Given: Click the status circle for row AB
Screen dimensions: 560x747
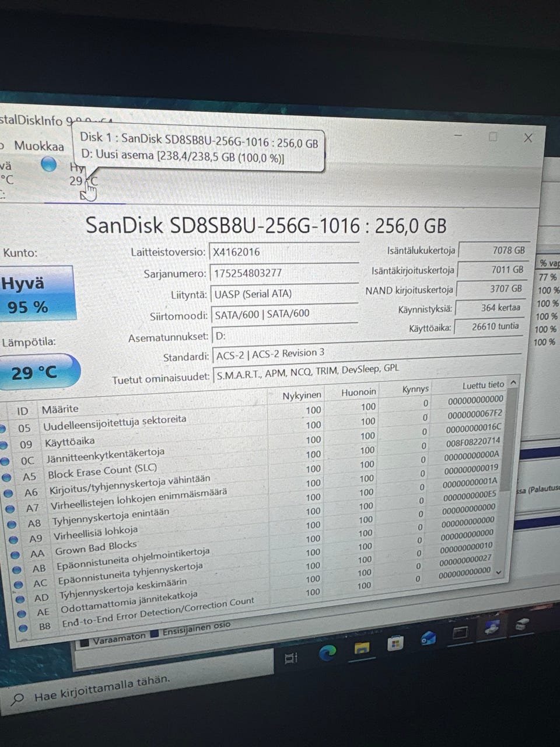Looking at the screenshot, I should (x=17, y=569).
